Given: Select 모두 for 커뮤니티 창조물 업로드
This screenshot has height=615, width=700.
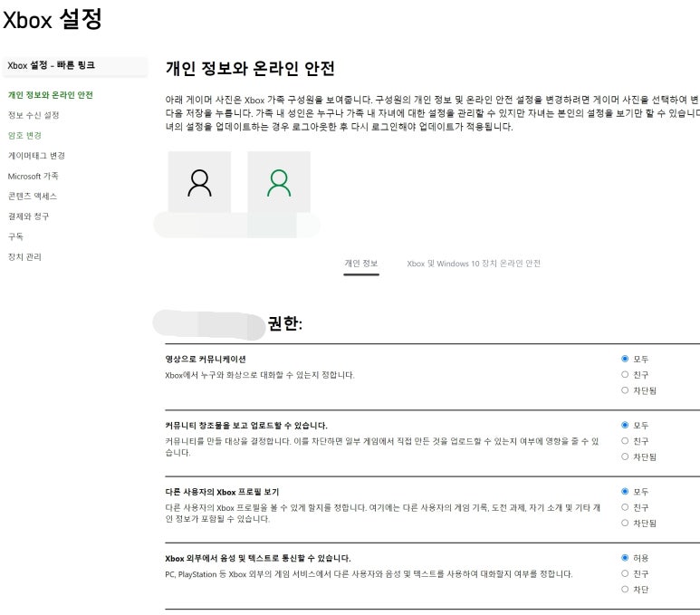Looking at the screenshot, I should pyautogui.click(x=625, y=425).
